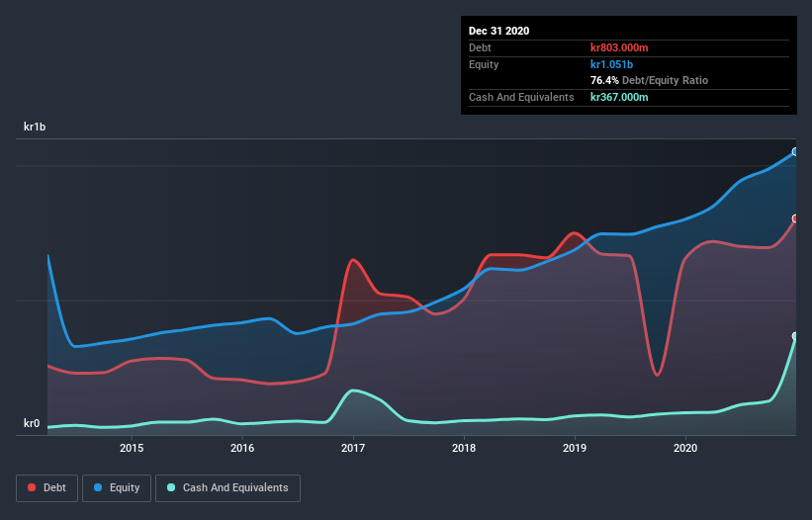
Task: Click the 2019 x-axis label
Action: (575, 448)
